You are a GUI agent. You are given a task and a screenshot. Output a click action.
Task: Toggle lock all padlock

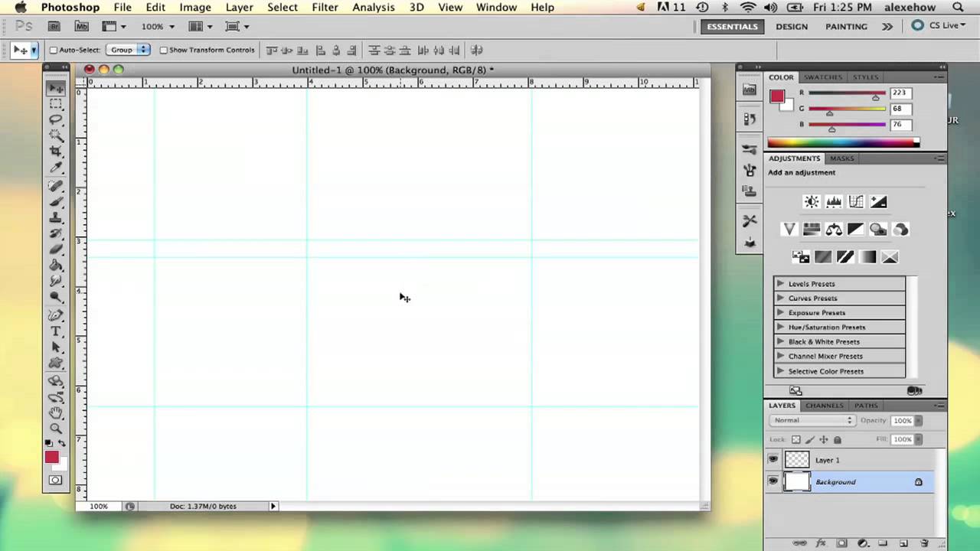point(838,440)
